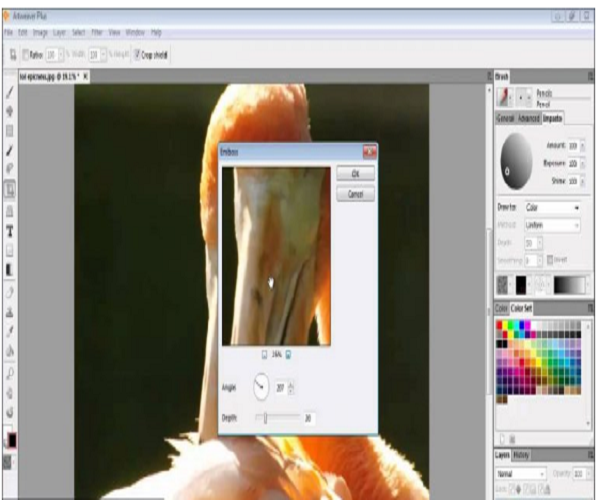The width and height of the screenshot is (600, 500).
Task: Click the Impasto light direction sphere
Action: (x=516, y=162)
